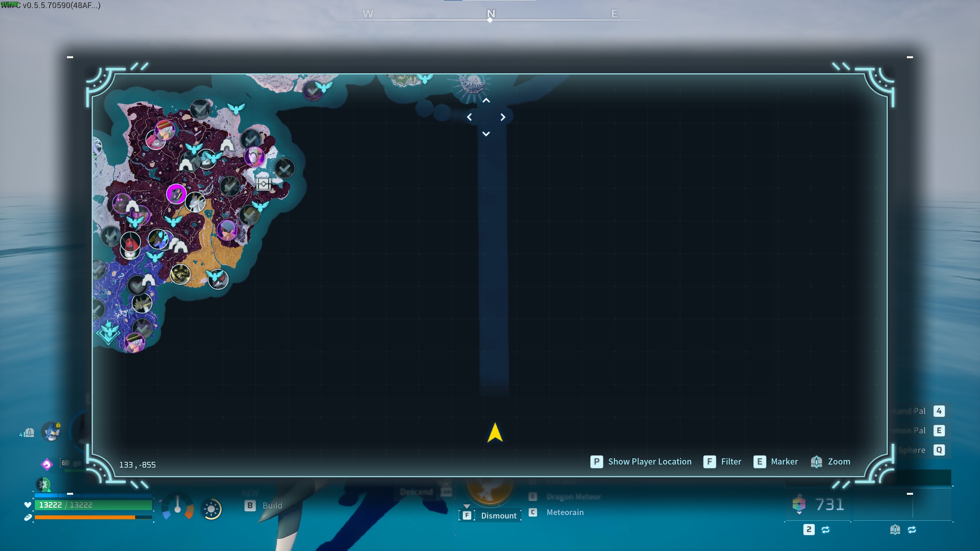Pan the map left with the left chevron

pyautogui.click(x=469, y=117)
